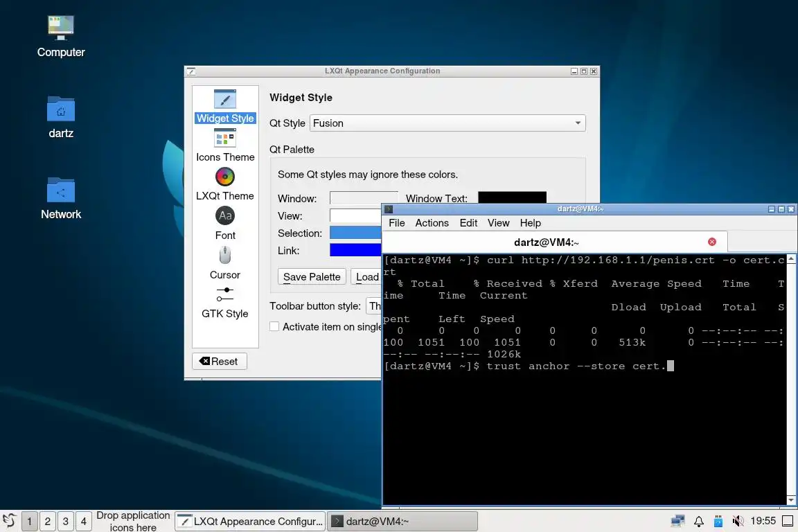Pick the black Window Text color swatch
798x532 pixels.
tap(512, 197)
